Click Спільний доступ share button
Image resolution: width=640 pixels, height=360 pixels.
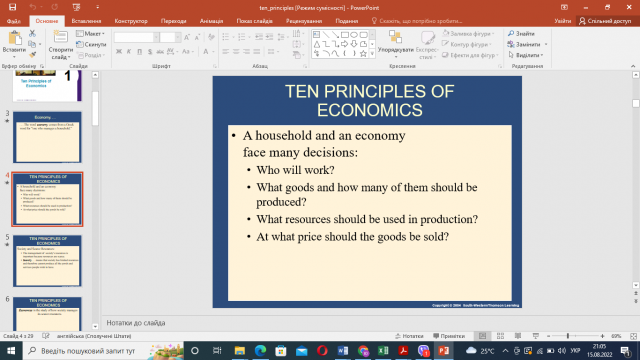(x=605, y=21)
